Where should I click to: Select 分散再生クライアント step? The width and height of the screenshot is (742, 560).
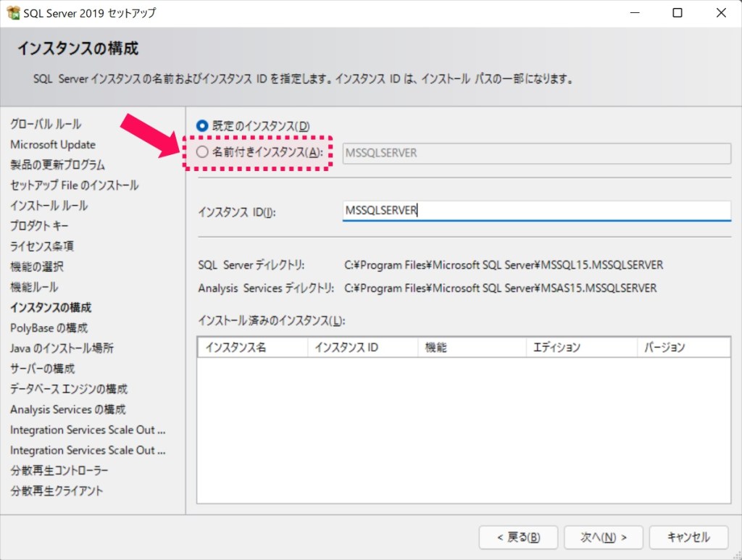57,490
